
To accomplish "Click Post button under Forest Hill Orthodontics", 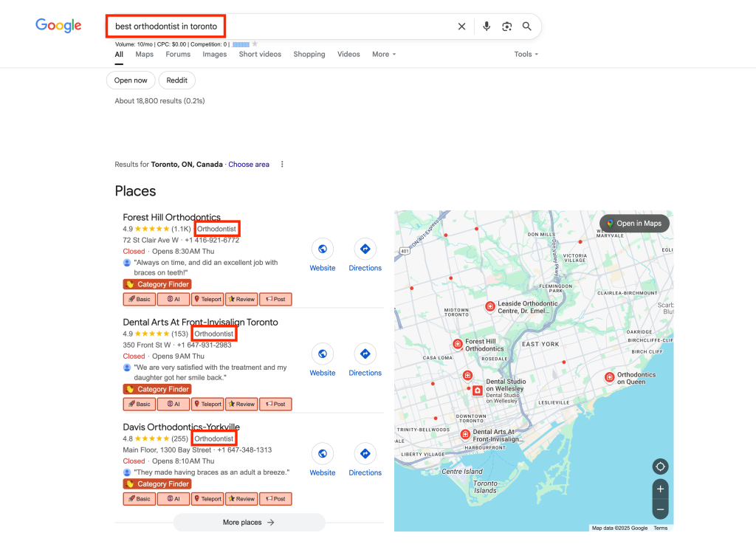I will pyautogui.click(x=276, y=299).
